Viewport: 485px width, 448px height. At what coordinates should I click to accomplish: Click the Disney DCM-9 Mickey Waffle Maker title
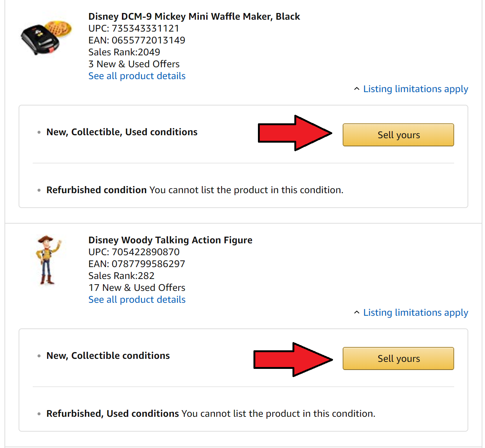tap(194, 17)
